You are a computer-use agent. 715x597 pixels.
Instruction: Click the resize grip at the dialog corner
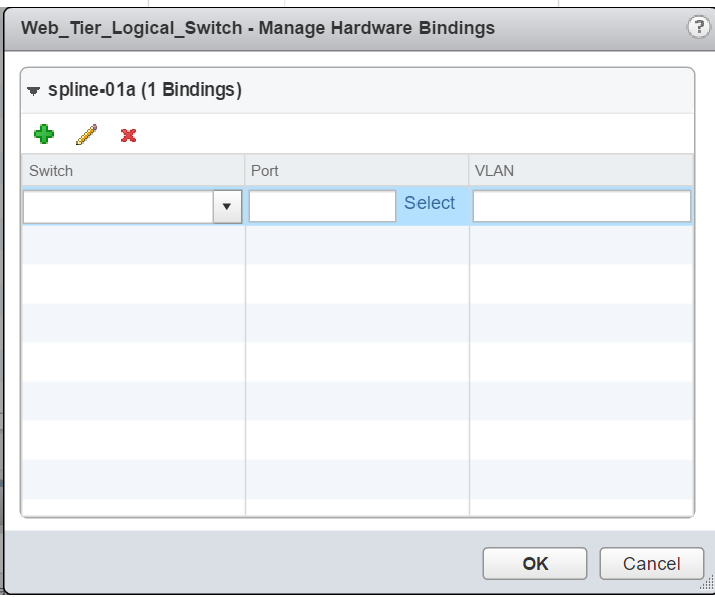(708, 585)
